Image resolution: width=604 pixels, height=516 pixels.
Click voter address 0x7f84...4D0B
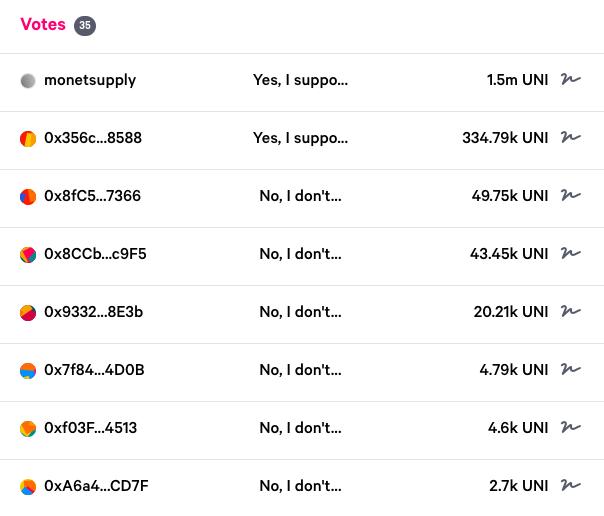pyautogui.click(x=94, y=370)
